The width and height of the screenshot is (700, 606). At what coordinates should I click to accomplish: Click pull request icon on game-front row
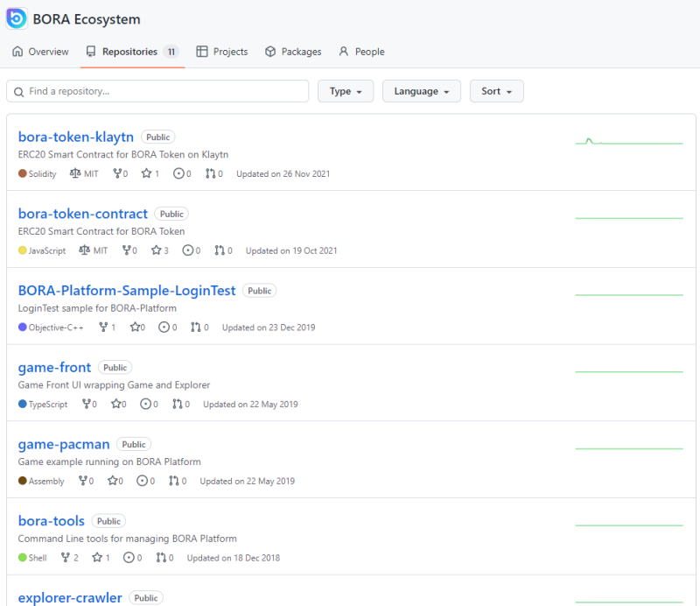(178, 404)
